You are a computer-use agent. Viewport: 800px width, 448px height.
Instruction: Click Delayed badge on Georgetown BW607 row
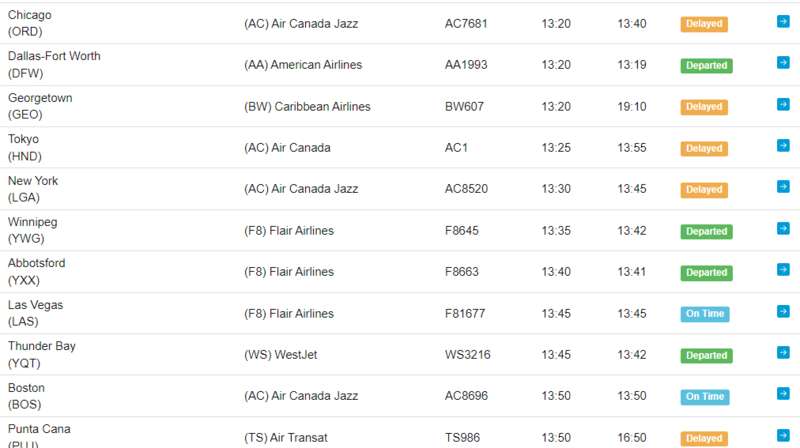pos(704,107)
